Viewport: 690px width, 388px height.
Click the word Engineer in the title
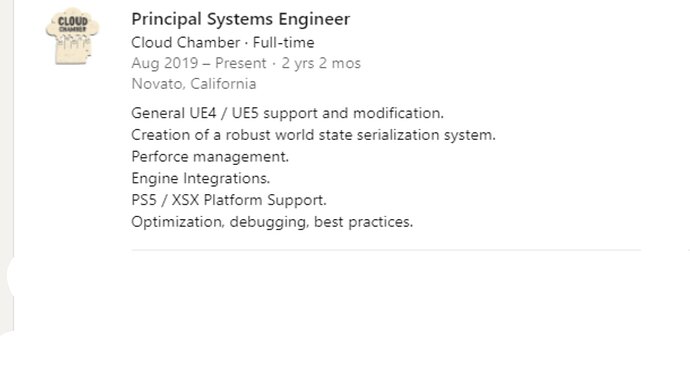314,19
